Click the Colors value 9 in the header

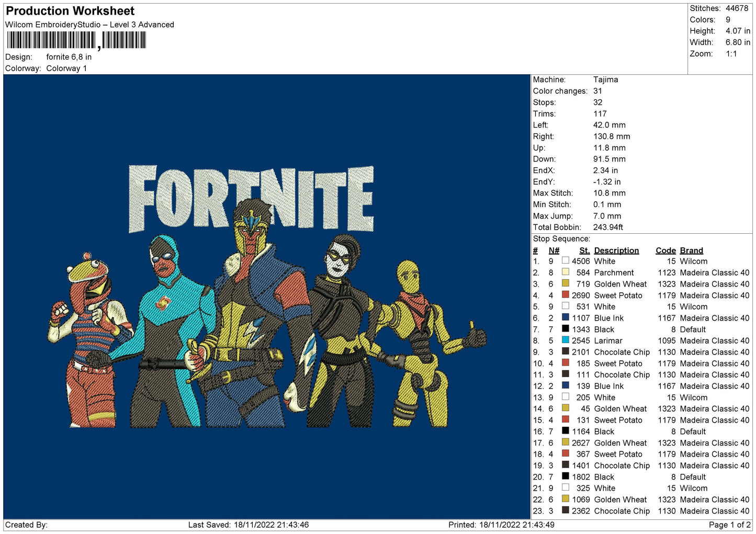click(728, 20)
